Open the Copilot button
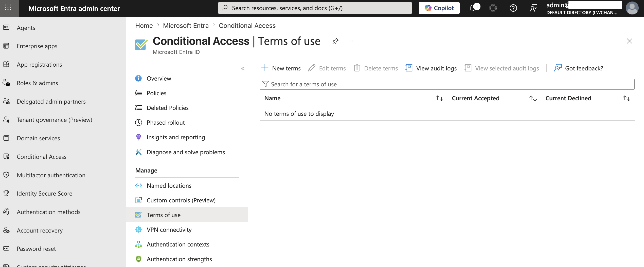 click(439, 8)
